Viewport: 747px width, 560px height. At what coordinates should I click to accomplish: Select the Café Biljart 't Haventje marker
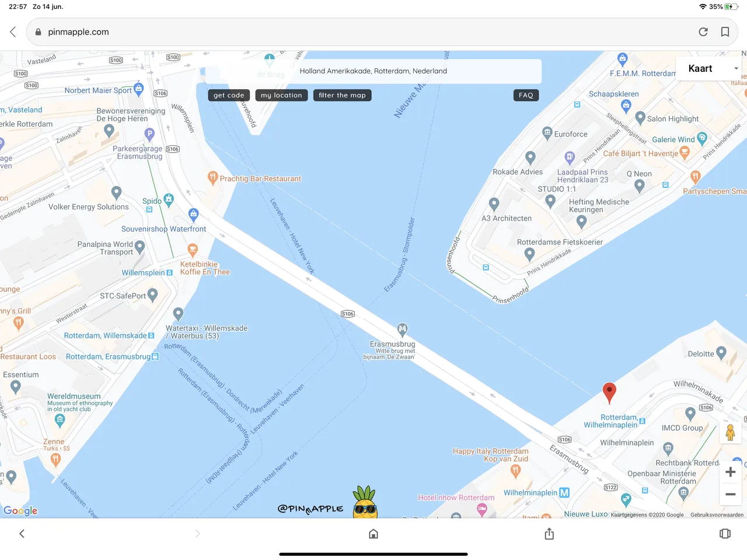[685, 153]
